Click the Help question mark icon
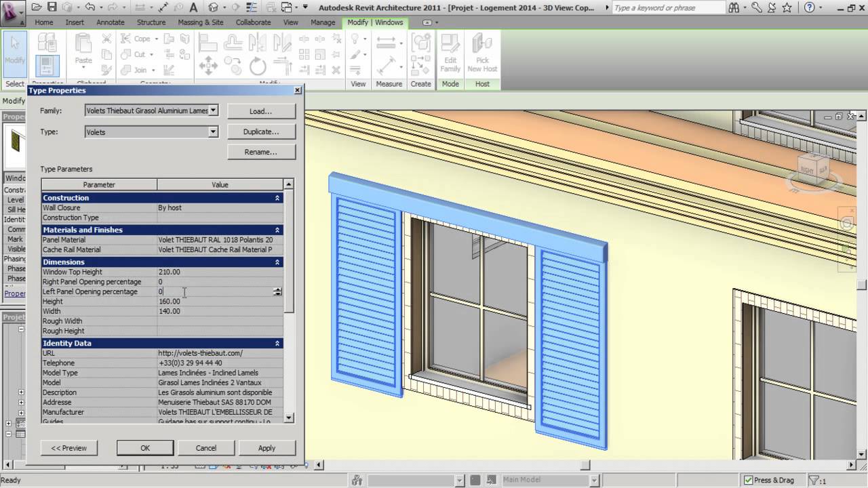 click(x=810, y=7)
